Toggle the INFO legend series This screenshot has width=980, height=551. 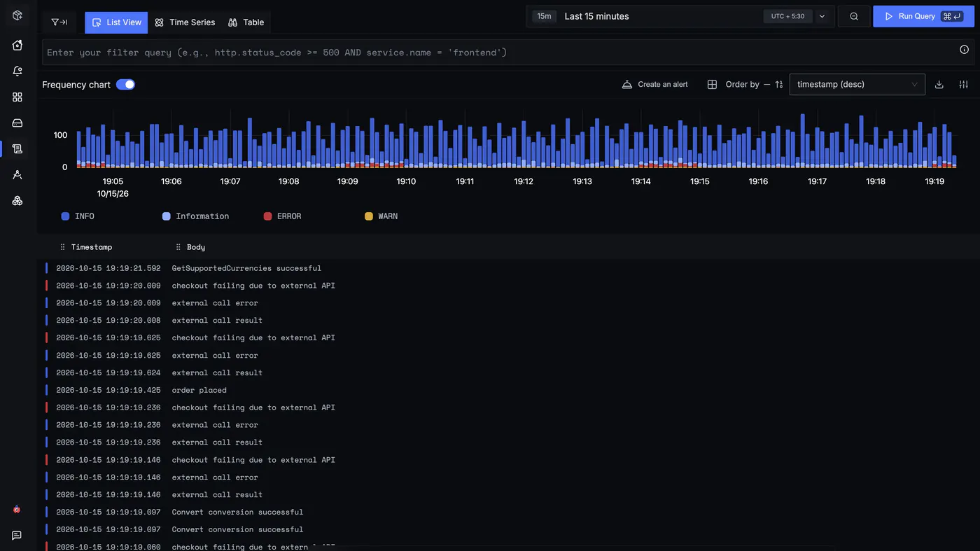click(78, 216)
